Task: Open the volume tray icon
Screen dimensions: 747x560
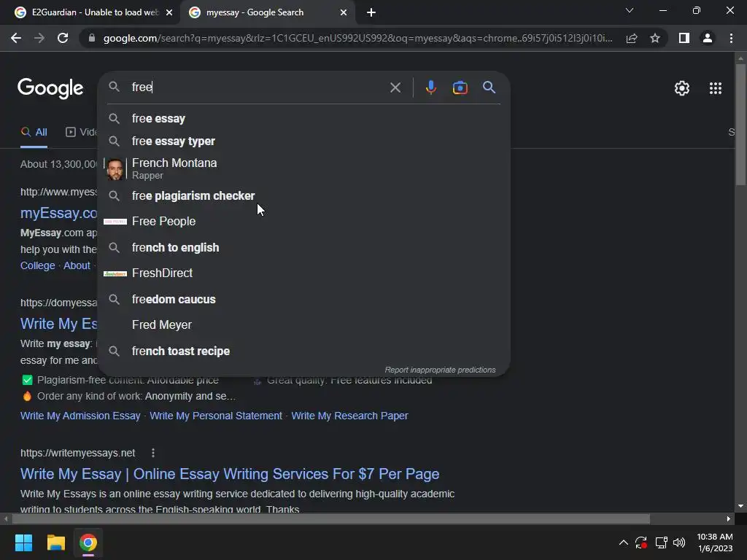Action: pos(679,542)
